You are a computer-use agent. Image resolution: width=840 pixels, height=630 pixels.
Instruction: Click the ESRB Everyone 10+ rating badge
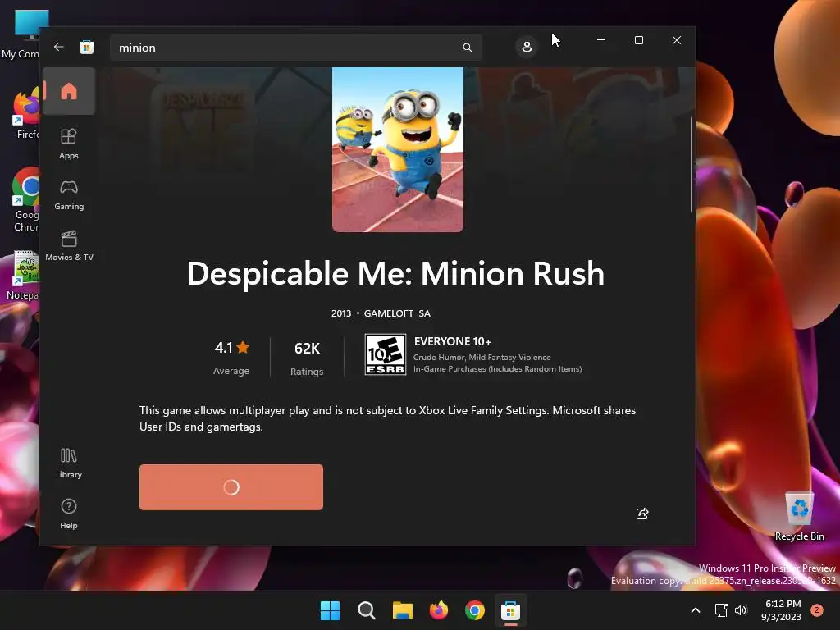[x=386, y=354]
